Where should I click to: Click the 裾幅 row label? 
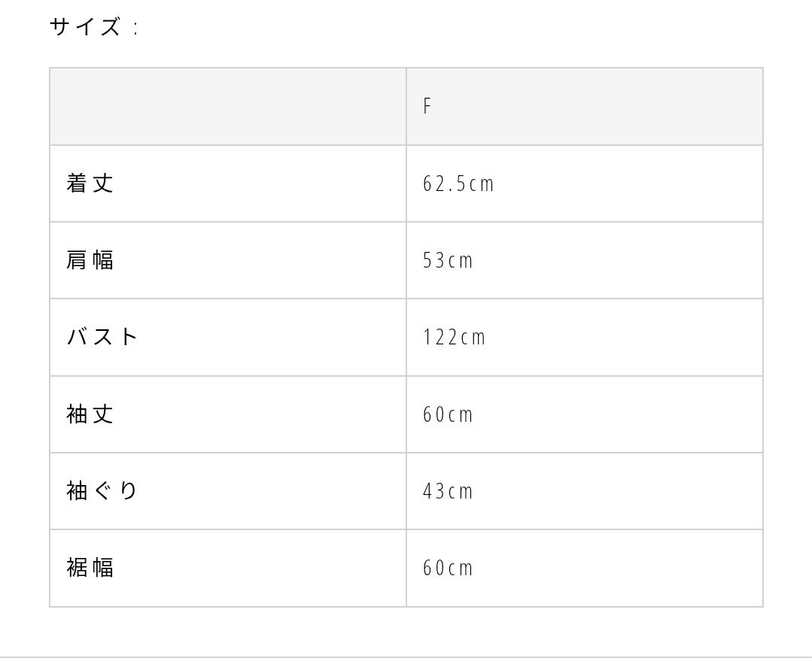(90, 567)
